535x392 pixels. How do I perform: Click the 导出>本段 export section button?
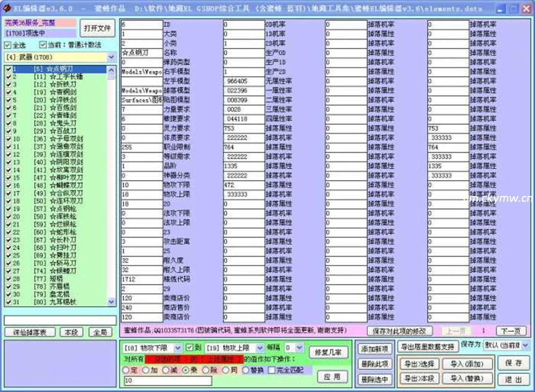click(x=419, y=378)
